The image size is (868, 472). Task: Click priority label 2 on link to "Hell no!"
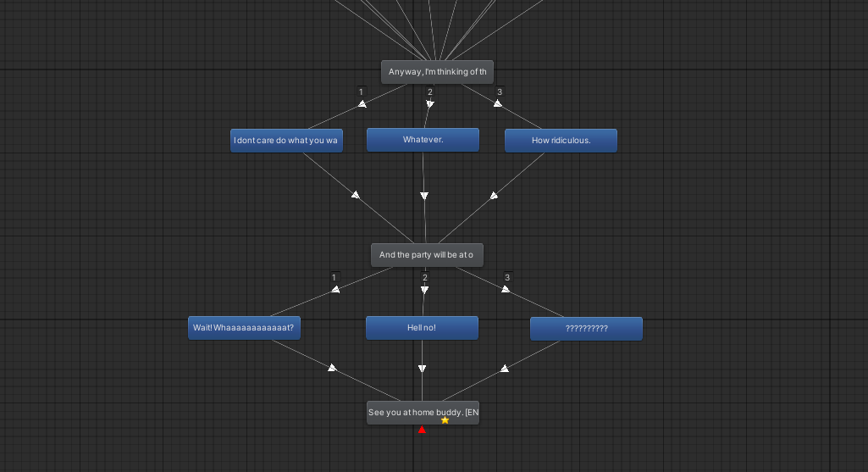tap(425, 277)
